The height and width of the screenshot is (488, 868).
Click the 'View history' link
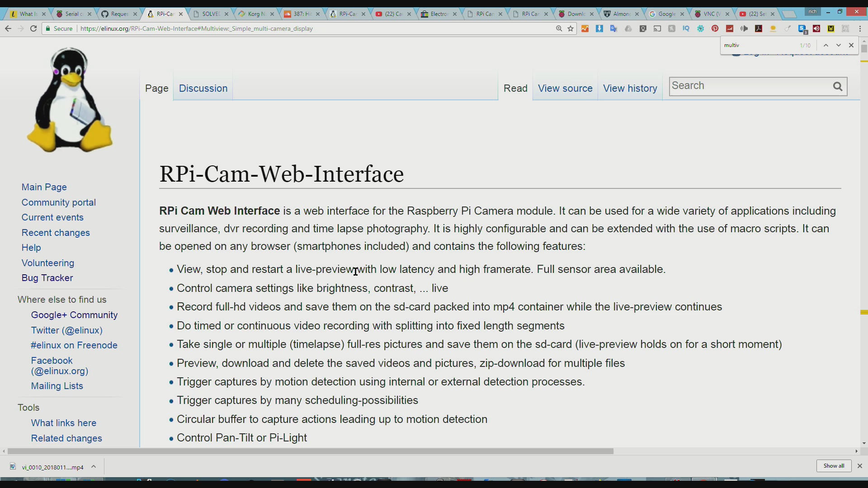[630, 88]
